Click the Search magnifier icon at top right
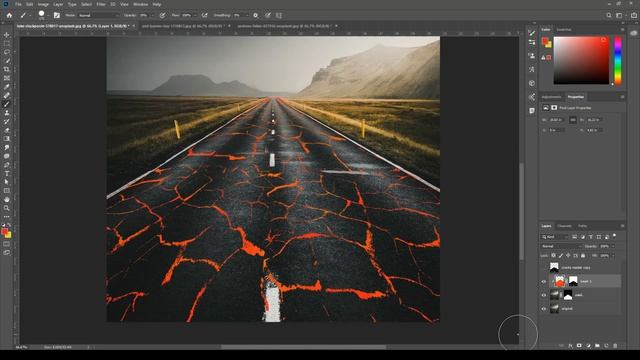The height and width of the screenshot is (360, 640). [609, 15]
